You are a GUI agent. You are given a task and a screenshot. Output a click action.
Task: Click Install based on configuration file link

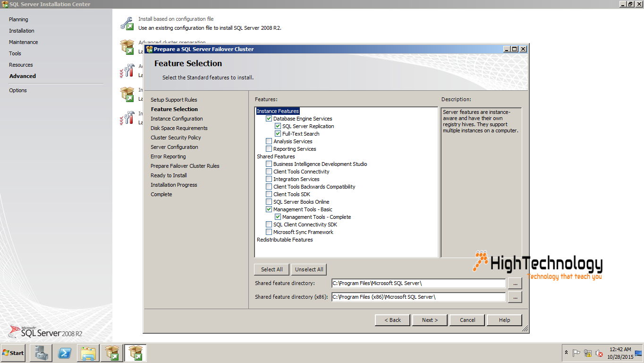click(x=176, y=19)
